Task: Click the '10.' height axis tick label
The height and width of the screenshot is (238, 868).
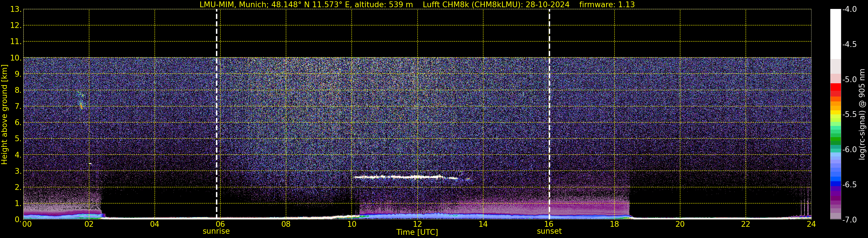Action: [16, 58]
